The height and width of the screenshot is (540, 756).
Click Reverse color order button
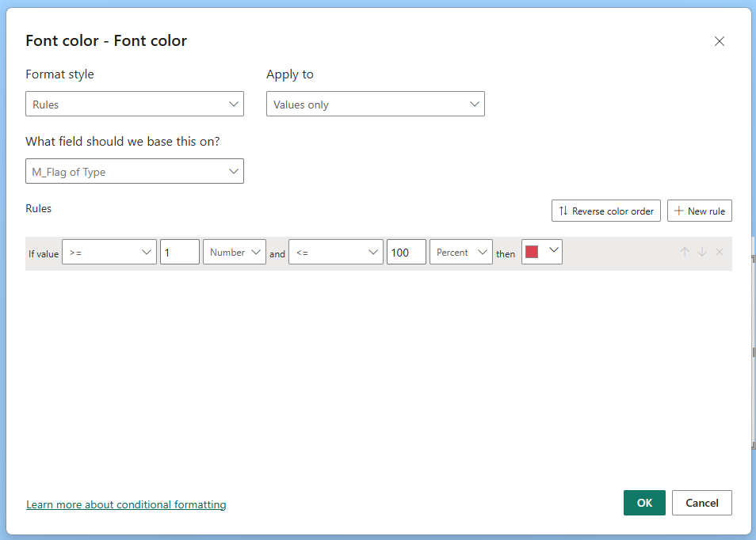coord(606,211)
